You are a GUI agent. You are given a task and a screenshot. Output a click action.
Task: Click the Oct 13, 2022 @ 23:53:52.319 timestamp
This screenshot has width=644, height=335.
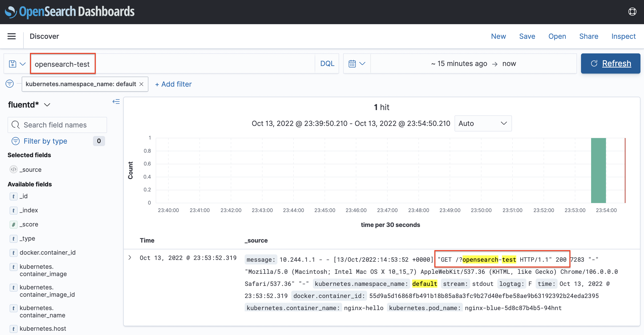point(188,258)
